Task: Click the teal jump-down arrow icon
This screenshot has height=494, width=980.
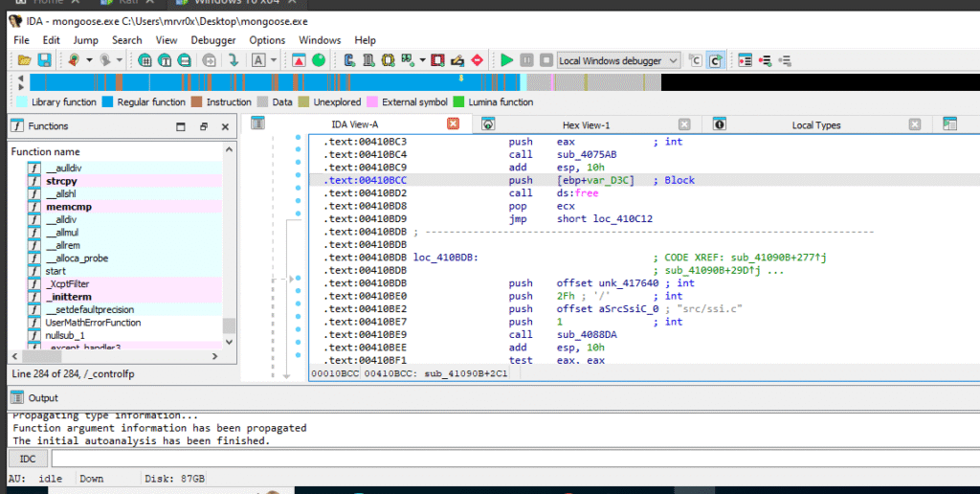Action: point(234,60)
